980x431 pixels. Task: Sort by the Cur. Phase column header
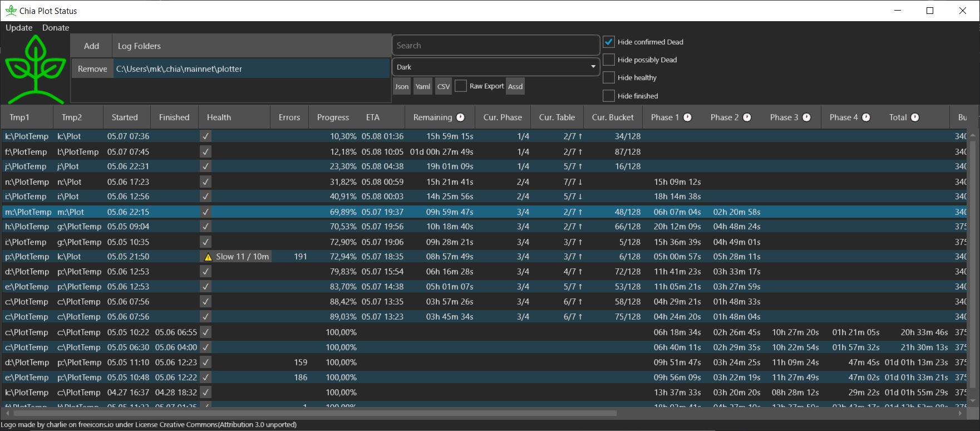pos(503,117)
